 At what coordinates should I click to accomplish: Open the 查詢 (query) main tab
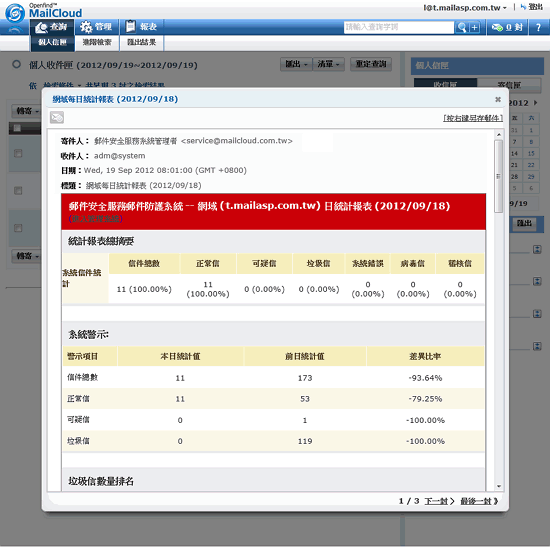[x=52, y=27]
